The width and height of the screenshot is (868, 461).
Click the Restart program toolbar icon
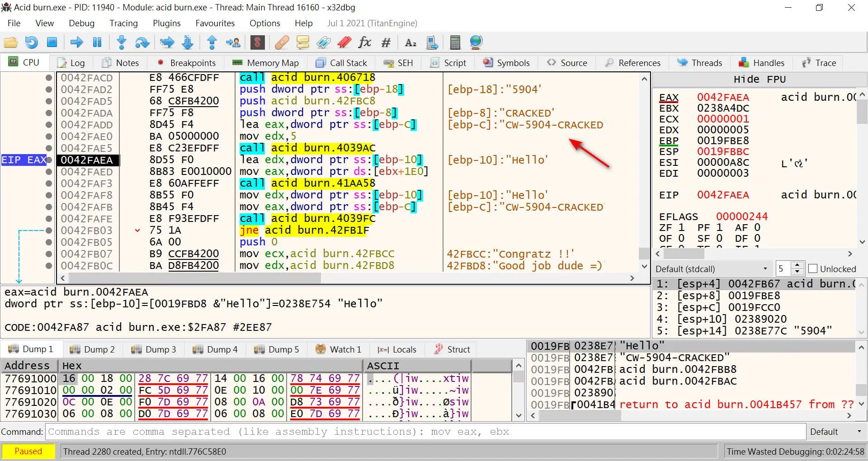(31, 42)
